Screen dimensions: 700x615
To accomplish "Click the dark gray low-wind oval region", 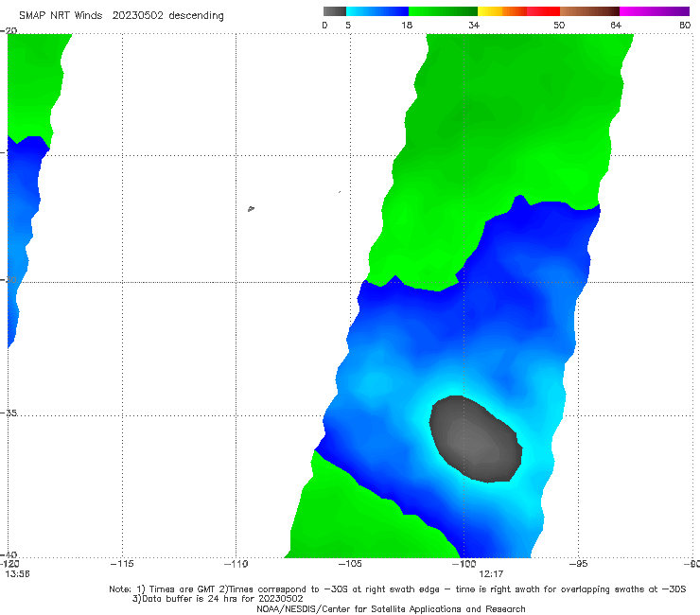I will pyautogui.click(x=476, y=439).
